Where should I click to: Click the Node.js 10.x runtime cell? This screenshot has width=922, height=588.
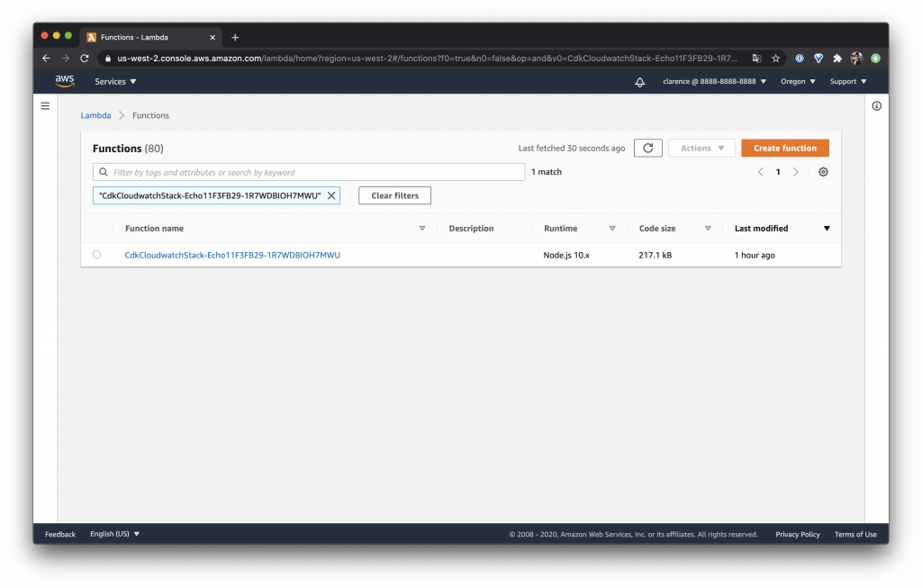tap(566, 255)
